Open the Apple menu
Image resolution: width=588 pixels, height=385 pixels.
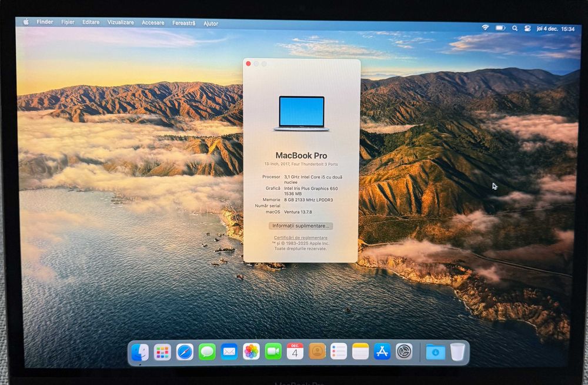point(26,22)
